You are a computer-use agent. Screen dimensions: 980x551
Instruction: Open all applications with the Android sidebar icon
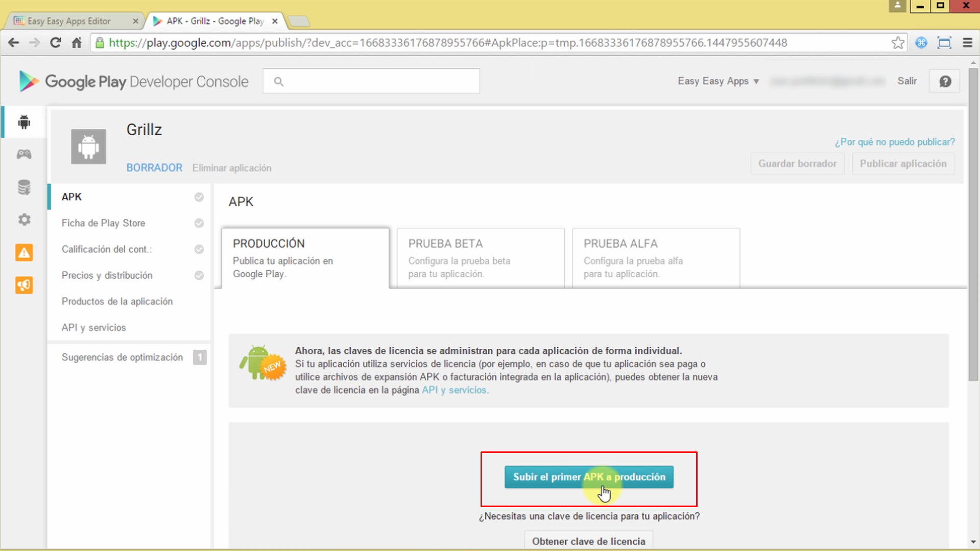(x=24, y=122)
